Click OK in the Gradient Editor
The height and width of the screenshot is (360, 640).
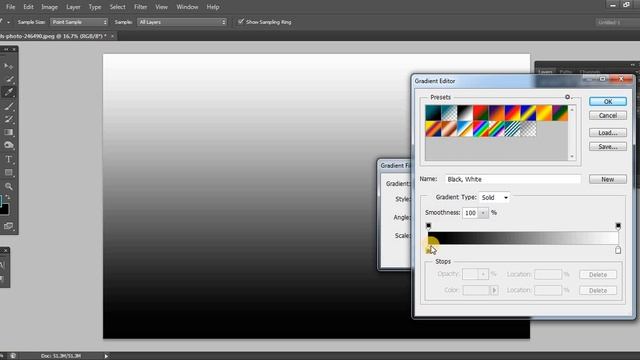point(608,102)
